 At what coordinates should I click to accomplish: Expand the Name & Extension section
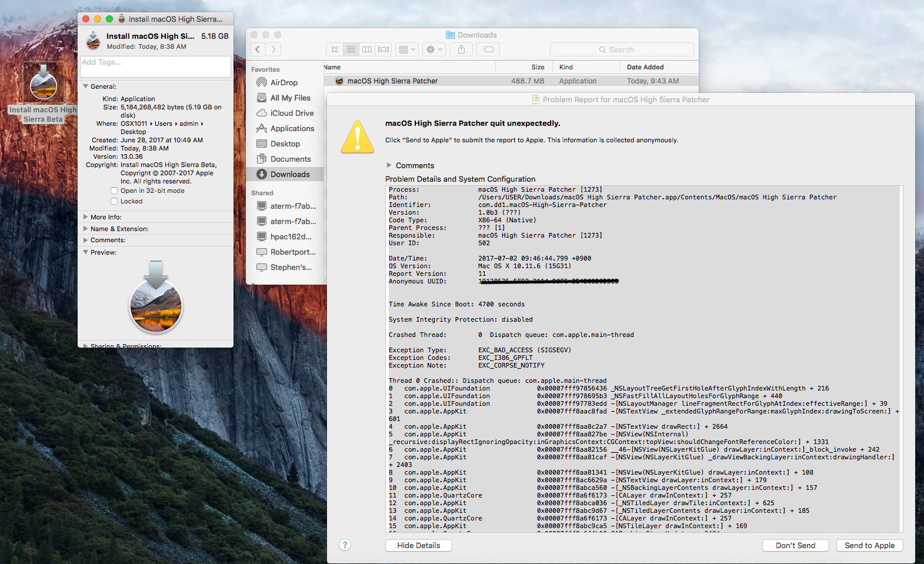click(86, 229)
